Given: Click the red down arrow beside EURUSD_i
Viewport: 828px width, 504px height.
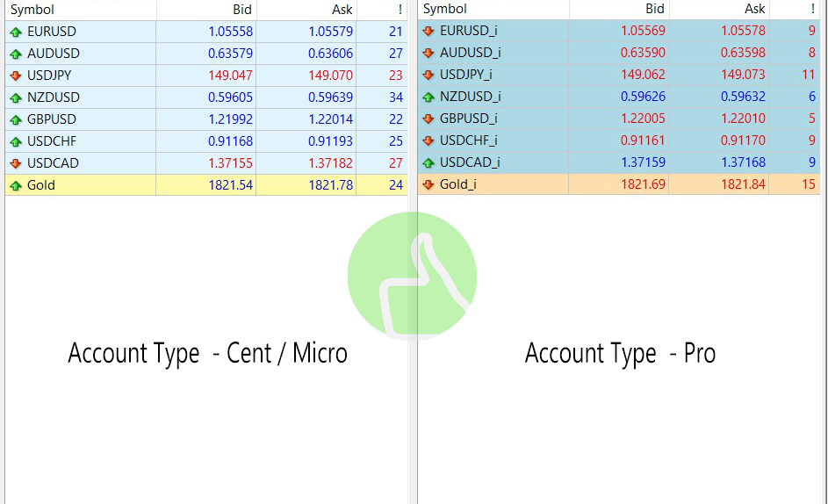Looking at the screenshot, I should pyautogui.click(x=428, y=31).
